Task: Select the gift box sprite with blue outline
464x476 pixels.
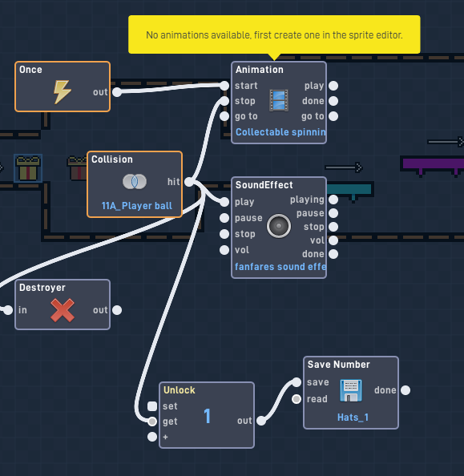Action: [x=28, y=168]
